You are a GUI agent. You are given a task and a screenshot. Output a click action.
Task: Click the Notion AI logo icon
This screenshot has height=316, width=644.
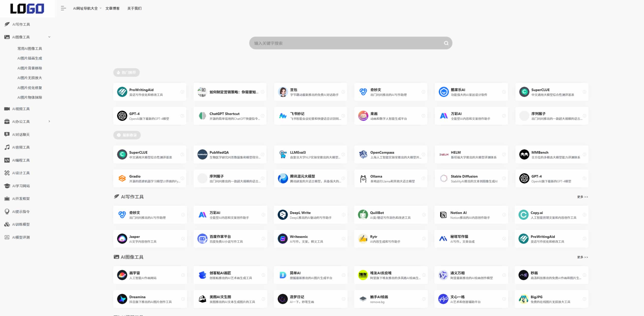(x=443, y=215)
